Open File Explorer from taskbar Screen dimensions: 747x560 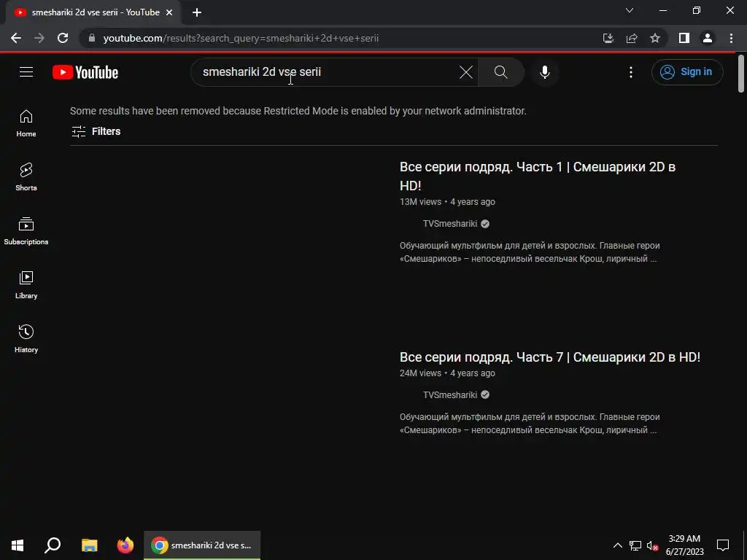pyautogui.click(x=89, y=545)
